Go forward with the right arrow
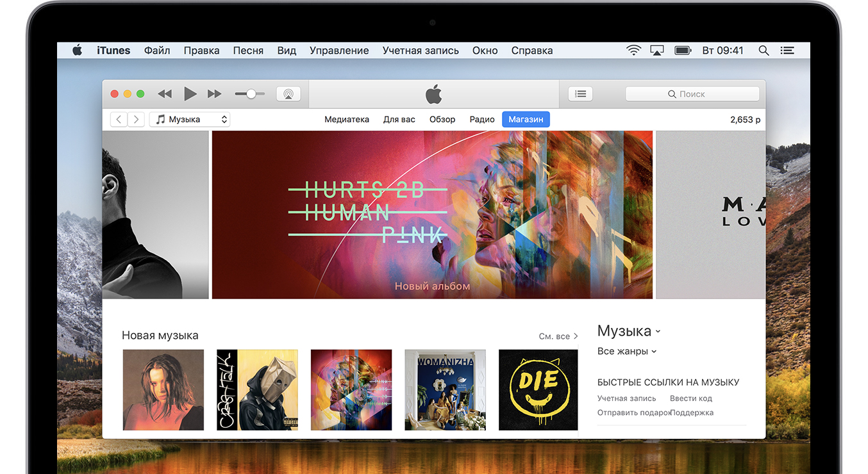This screenshot has width=868, height=474. point(136,119)
